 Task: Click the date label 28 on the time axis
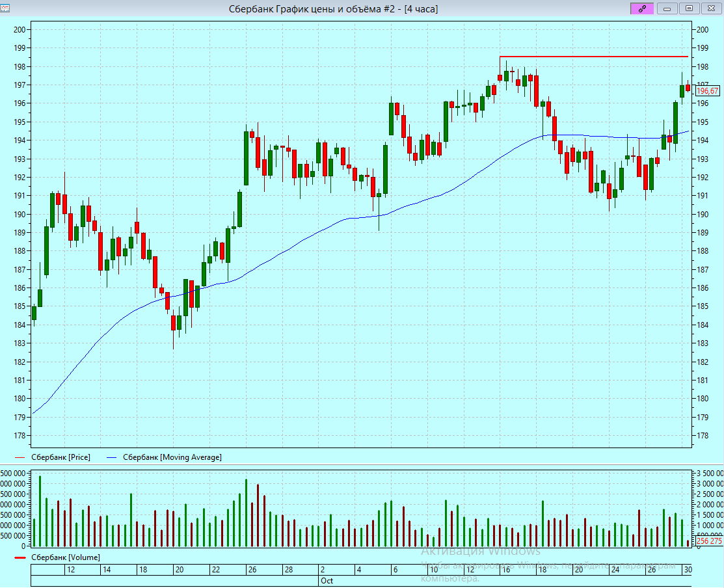(289, 570)
